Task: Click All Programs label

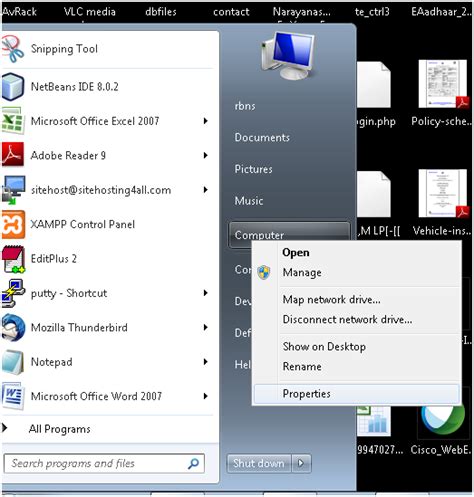Action: point(60,429)
